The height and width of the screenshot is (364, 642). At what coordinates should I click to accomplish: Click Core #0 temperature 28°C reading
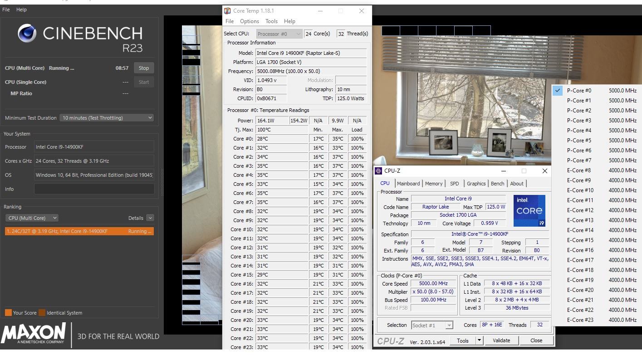282,139
